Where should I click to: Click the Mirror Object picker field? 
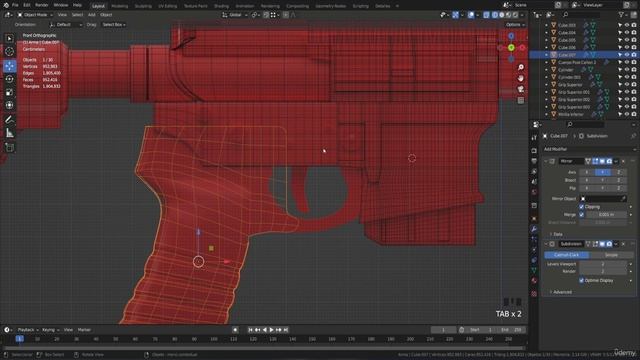(x=603, y=199)
